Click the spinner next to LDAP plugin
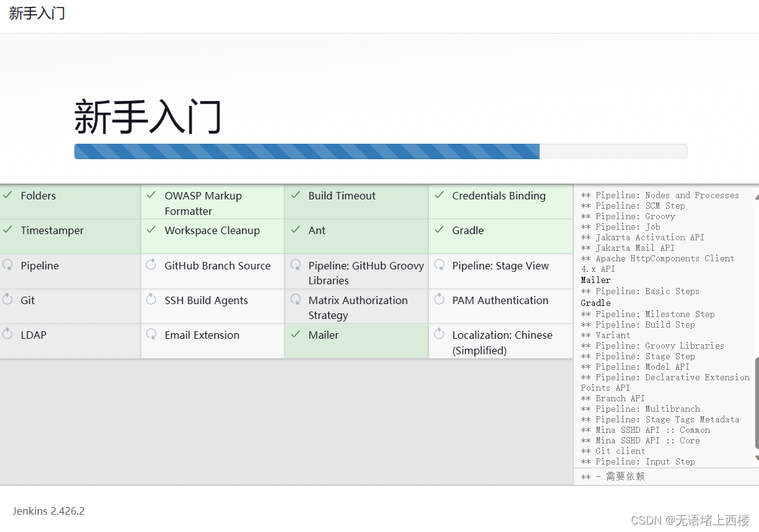Viewport: 759px width, 532px height. [x=9, y=334]
